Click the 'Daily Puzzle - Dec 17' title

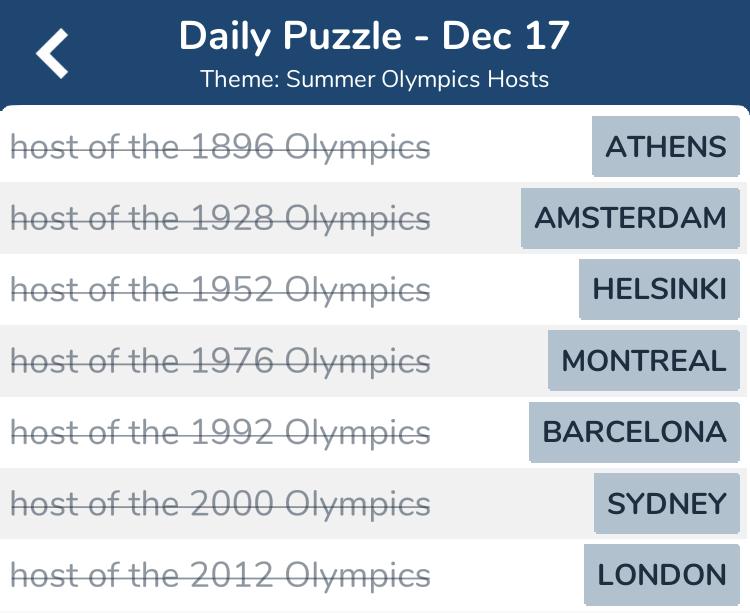[x=375, y=37]
